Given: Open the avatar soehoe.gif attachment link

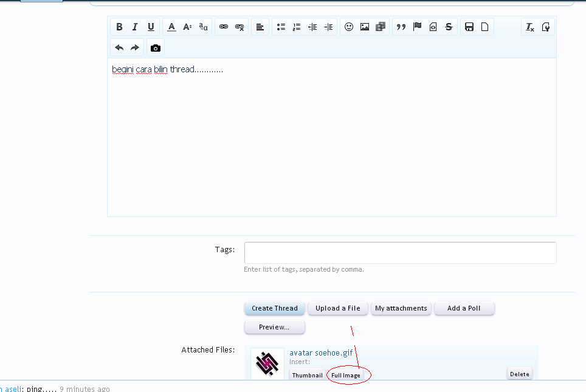Looking at the screenshot, I should (321, 353).
